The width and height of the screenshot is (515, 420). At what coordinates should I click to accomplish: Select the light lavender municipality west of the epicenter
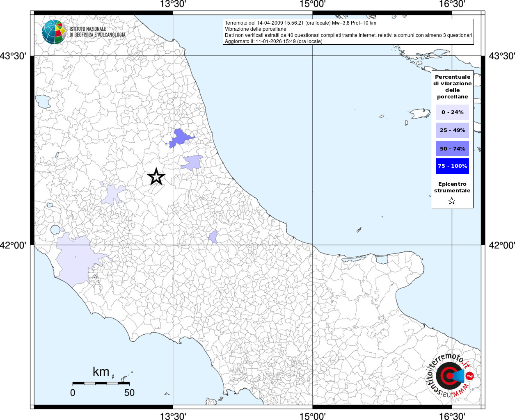coord(113,194)
